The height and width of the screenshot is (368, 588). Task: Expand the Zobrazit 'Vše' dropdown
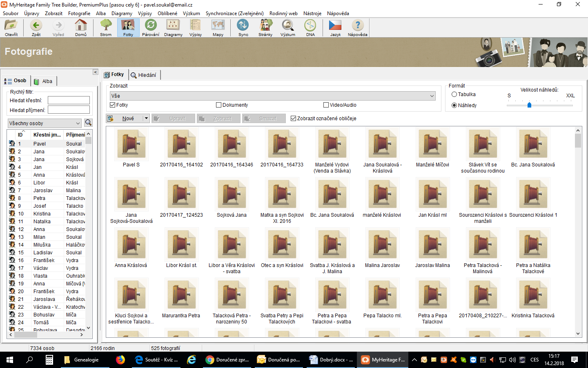432,96
